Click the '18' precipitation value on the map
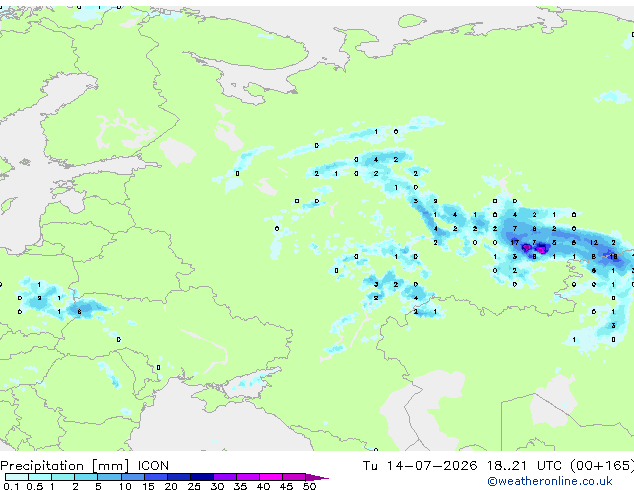Viewport: 634px width, 490px height. 613,256
